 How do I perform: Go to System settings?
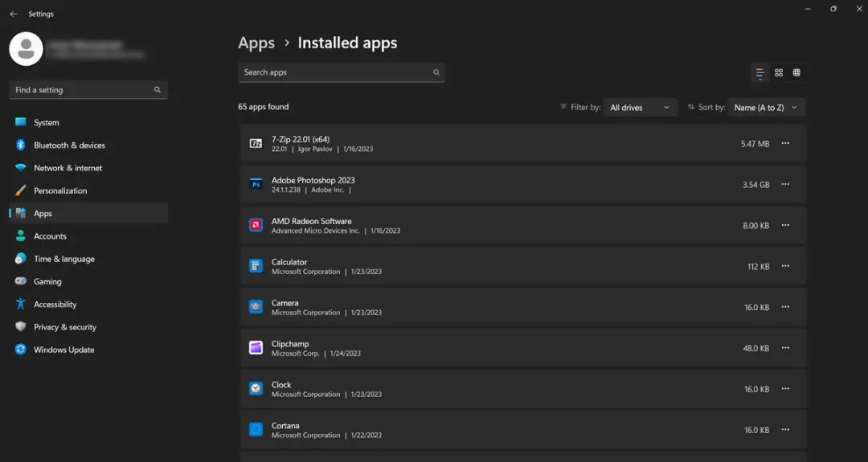(x=88, y=122)
